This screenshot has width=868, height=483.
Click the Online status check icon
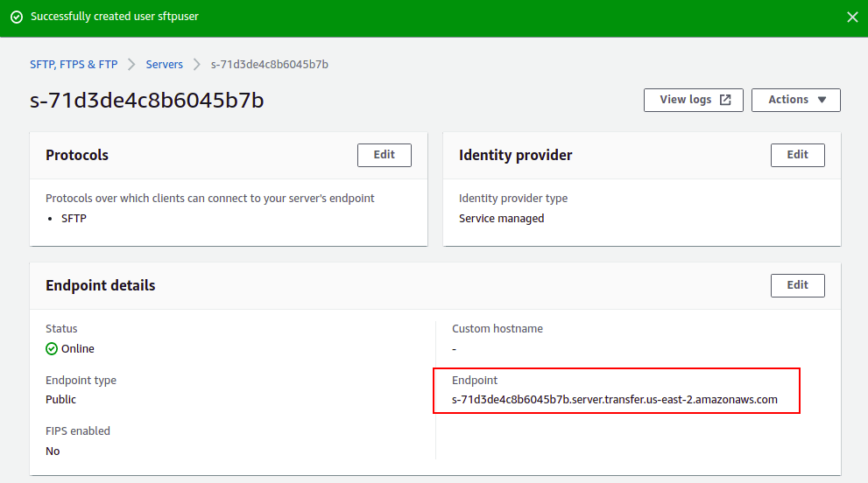(52, 348)
